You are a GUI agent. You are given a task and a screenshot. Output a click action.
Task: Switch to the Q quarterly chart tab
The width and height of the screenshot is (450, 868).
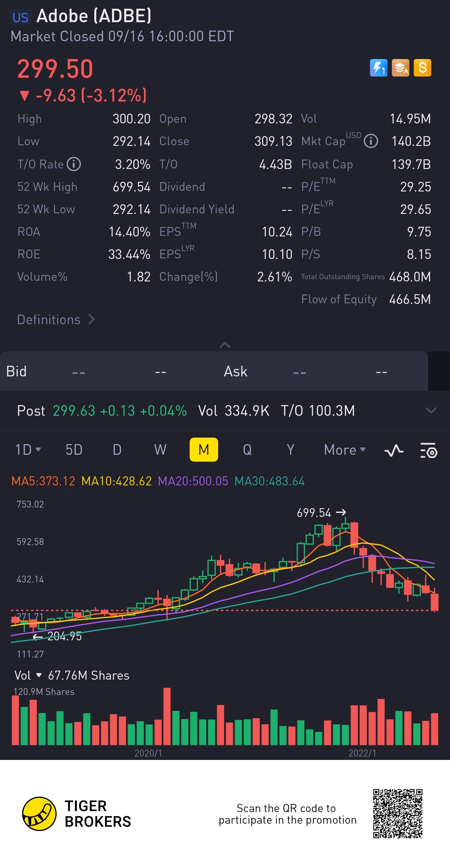point(247,449)
